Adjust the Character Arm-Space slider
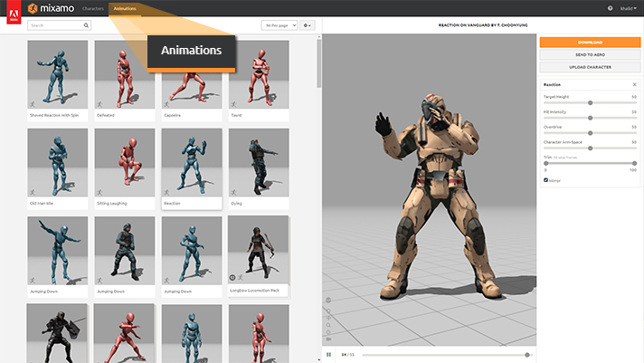 591,148
